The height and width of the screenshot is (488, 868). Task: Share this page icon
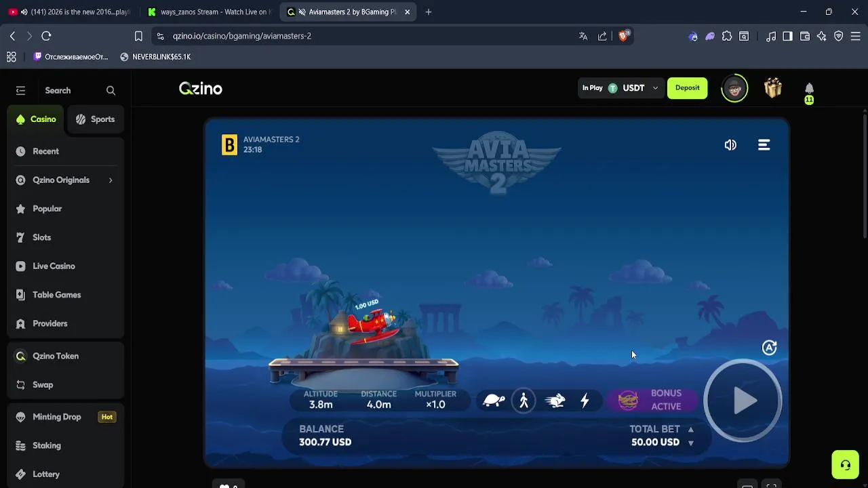[602, 36]
